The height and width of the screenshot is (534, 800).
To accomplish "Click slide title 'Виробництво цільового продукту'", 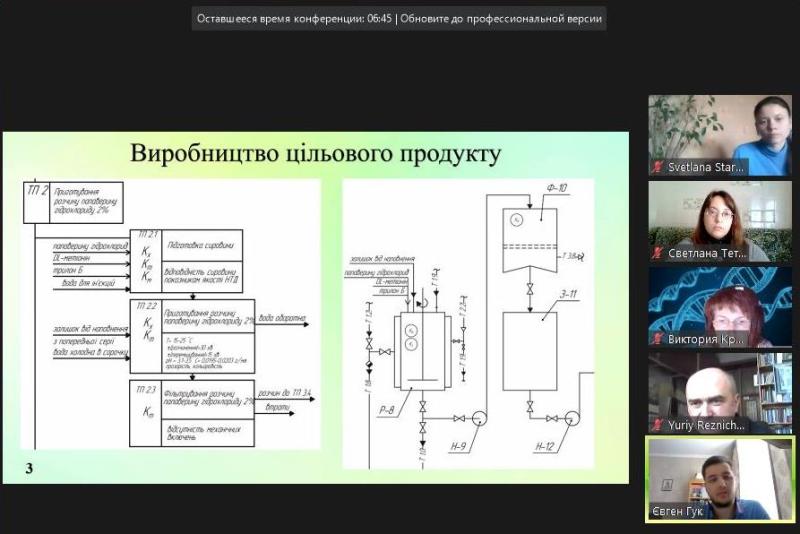I will tap(315, 154).
